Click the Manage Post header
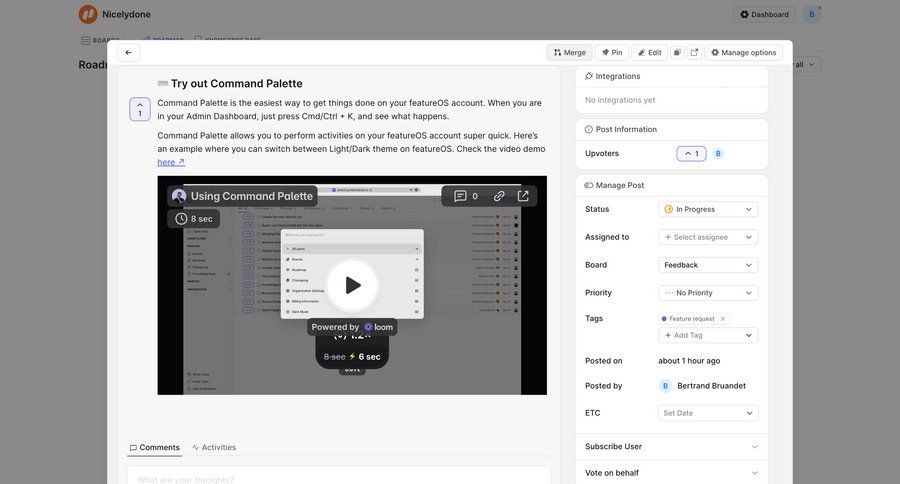This screenshot has width=900, height=484. (x=614, y=185)
